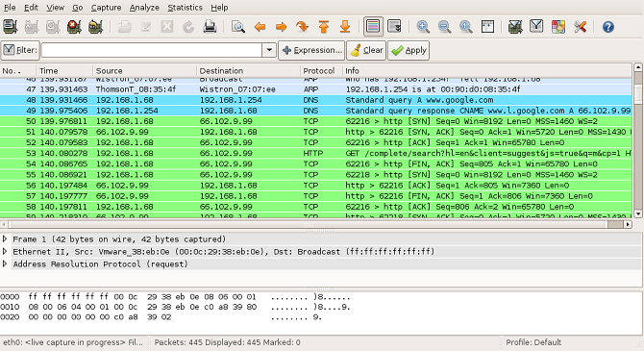644x351 pixels.
Task: Open help via the question mark icon
Action: pyautogui.click(x=608, y=27)
